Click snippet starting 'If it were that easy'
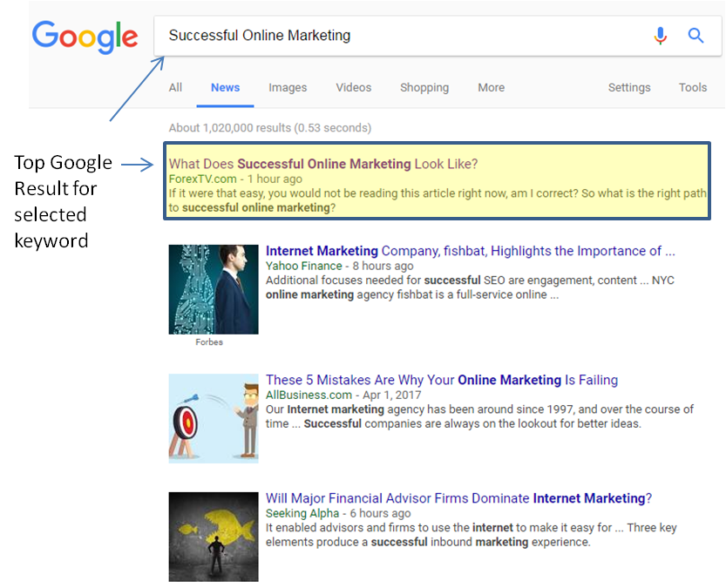Image resolution: width=726 pixels, height=588 pixels. click(438, 200)
